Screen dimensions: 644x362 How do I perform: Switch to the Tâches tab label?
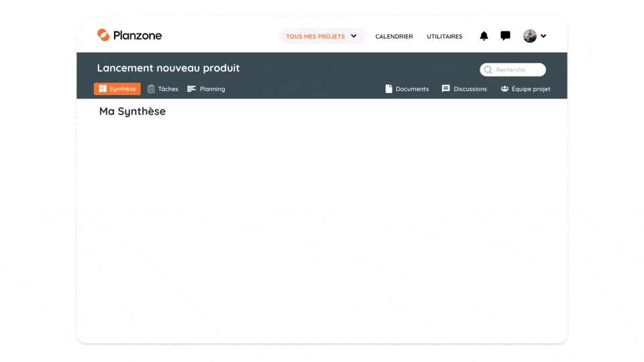168,88
